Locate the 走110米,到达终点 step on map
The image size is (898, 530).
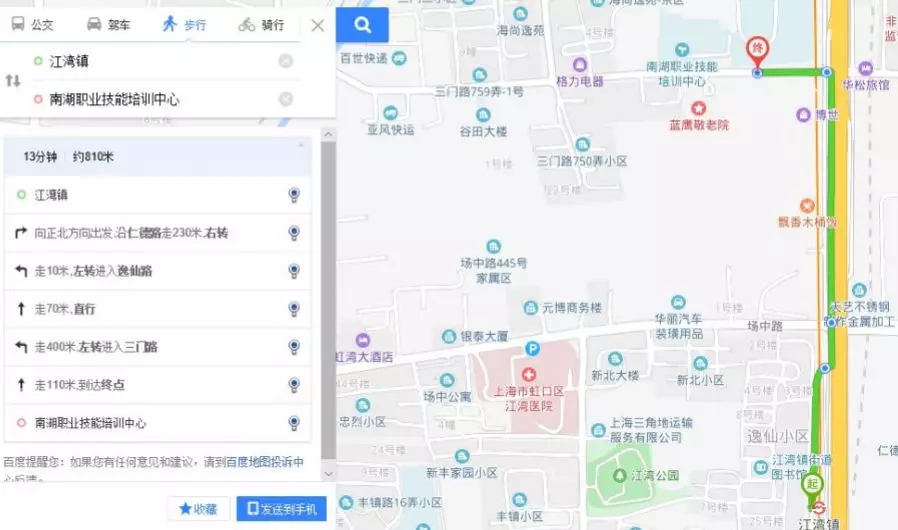(x=294, y=384)
